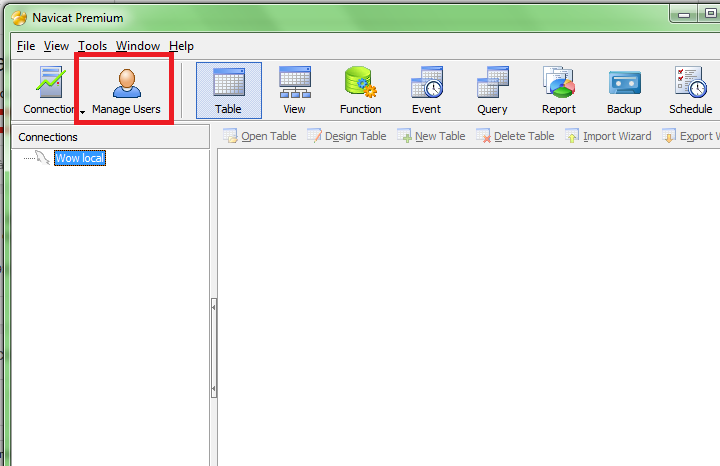Select the Wow local connection

click(80, 158)
